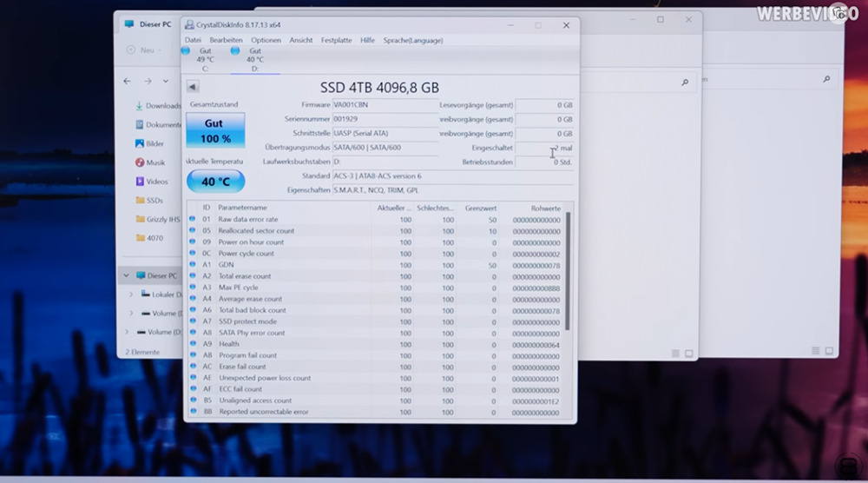Screen dimensions: 868x483
Task: Select the SSD protect mode row
Action: 375,321
